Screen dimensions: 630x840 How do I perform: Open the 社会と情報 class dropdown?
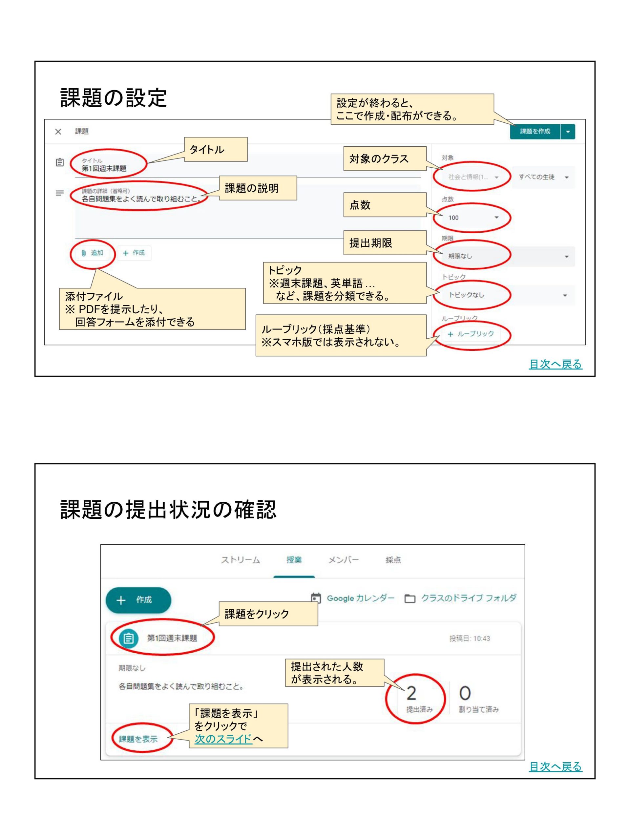coord(473,177)
